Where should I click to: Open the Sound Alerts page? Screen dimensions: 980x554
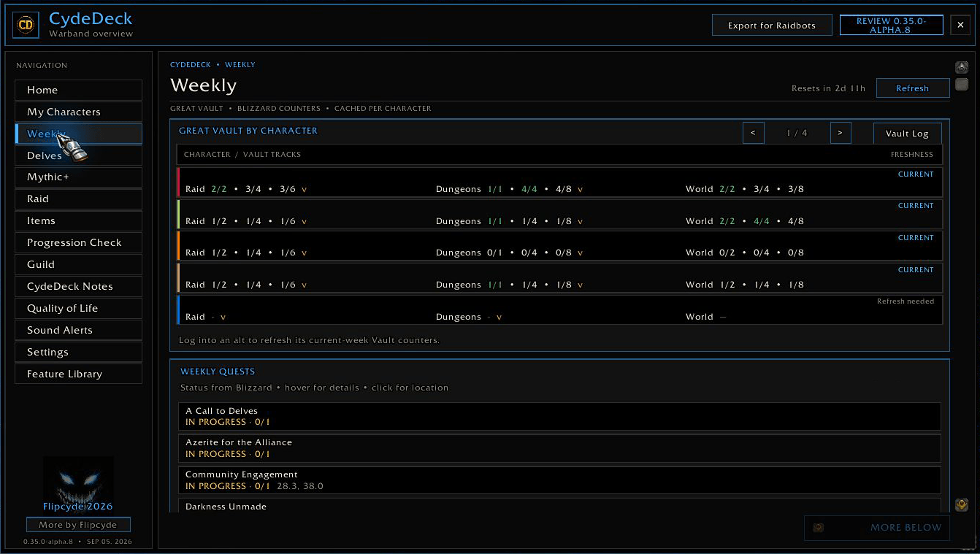(x=79, y=330)
